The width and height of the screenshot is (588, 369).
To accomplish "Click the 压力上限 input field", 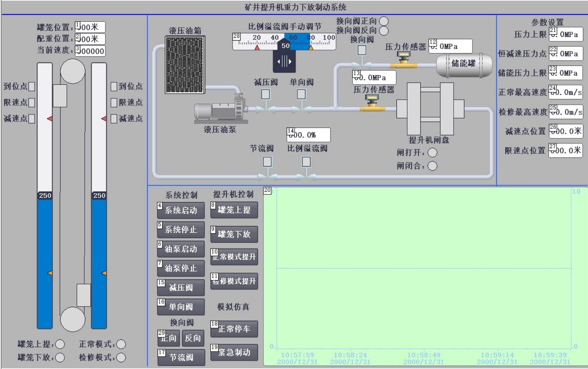I will click(566, 34).
